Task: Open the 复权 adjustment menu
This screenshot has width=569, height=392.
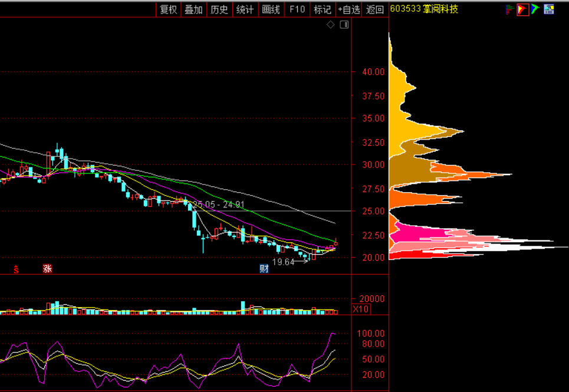Action: pyautogui.click(x=169, y=9)
